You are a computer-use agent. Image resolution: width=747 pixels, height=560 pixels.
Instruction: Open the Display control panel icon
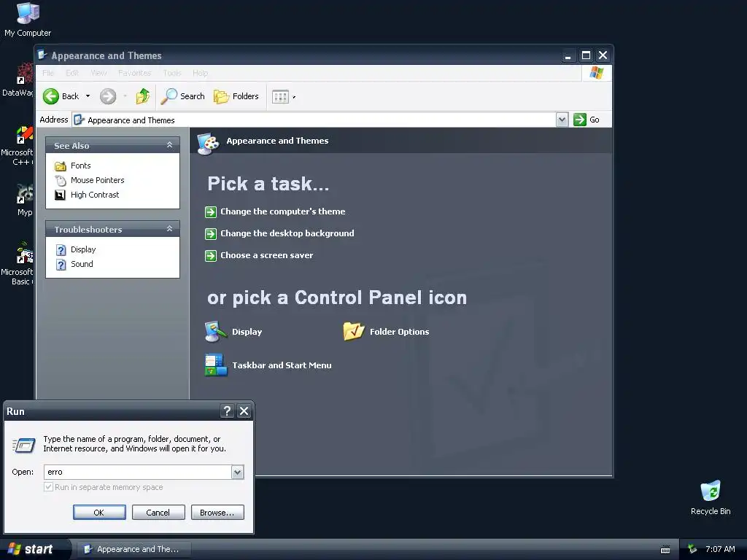(x=216, y=332)
